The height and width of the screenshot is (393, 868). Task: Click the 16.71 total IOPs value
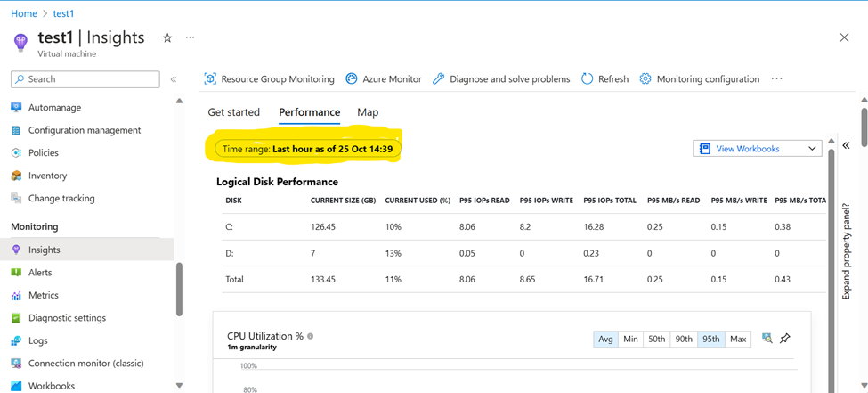[594, 279]
